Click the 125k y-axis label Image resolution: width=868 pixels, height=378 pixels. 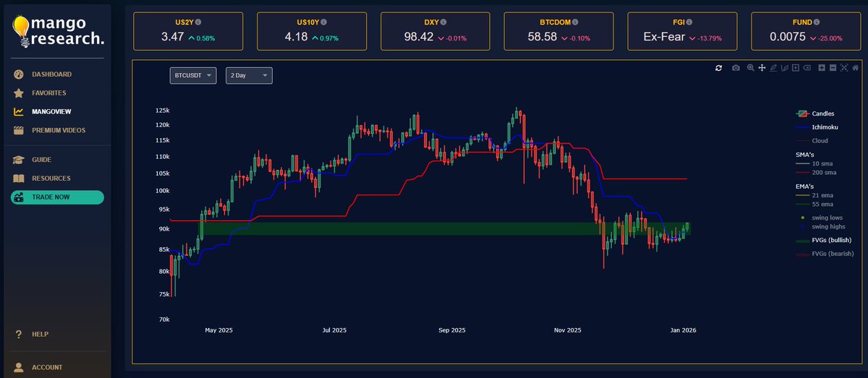point(162,111)
